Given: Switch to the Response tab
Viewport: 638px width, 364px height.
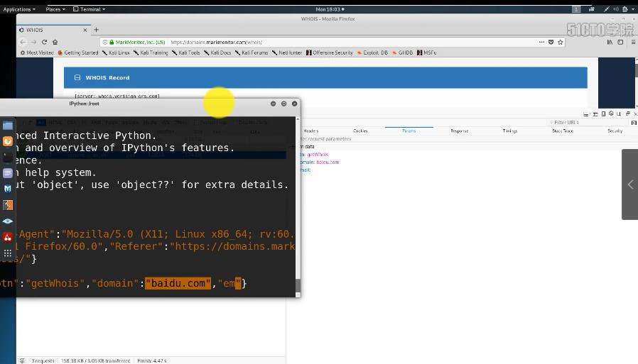Looking at the screenshot, I should click(459, 131).
